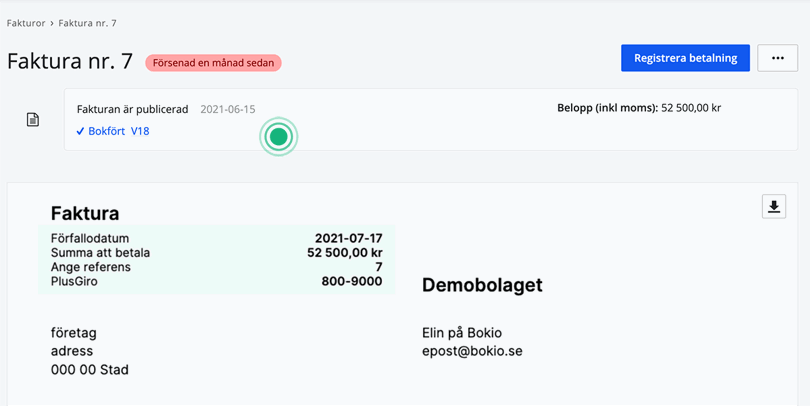Screen dimensions: 810x406
Task: Click the blue checkmark next to Bokfört
Action: 80,131
